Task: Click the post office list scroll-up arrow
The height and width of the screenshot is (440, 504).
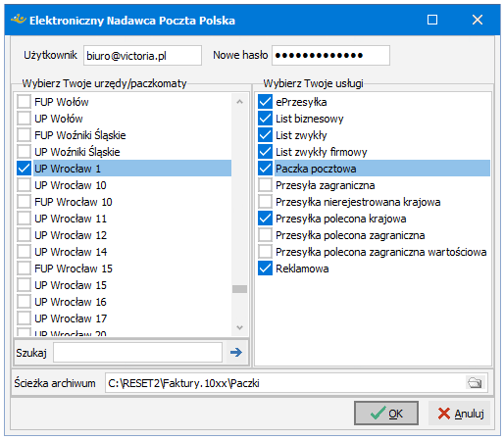Action: click(x=239, y=102)
